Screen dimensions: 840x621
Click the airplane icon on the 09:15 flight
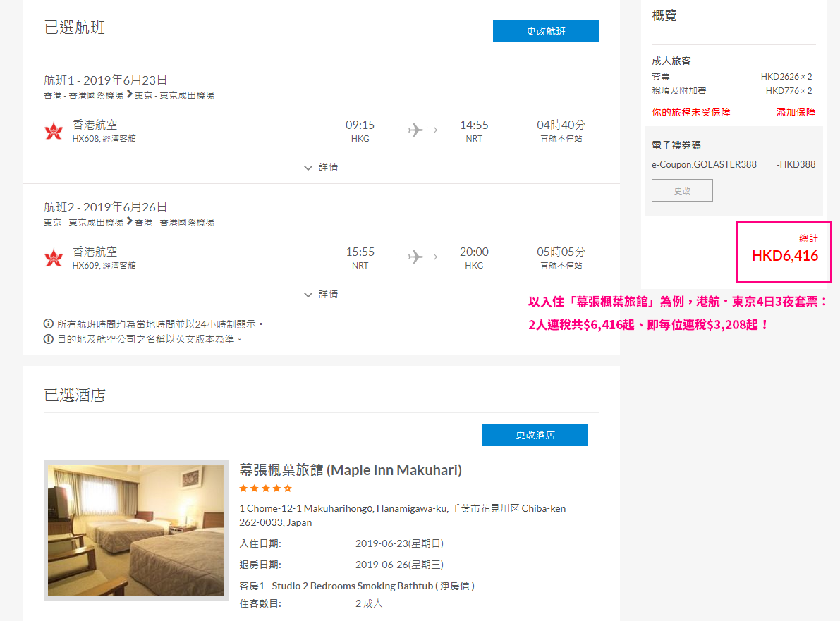(x=415, y=130)
